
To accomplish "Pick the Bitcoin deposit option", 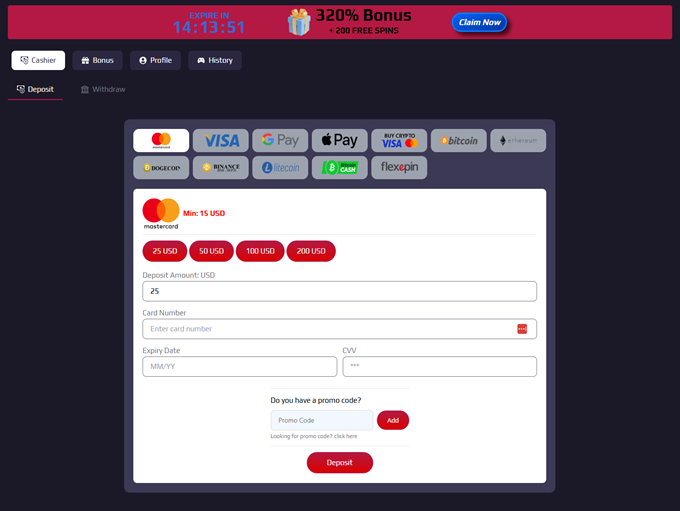I will pos(459,141).
